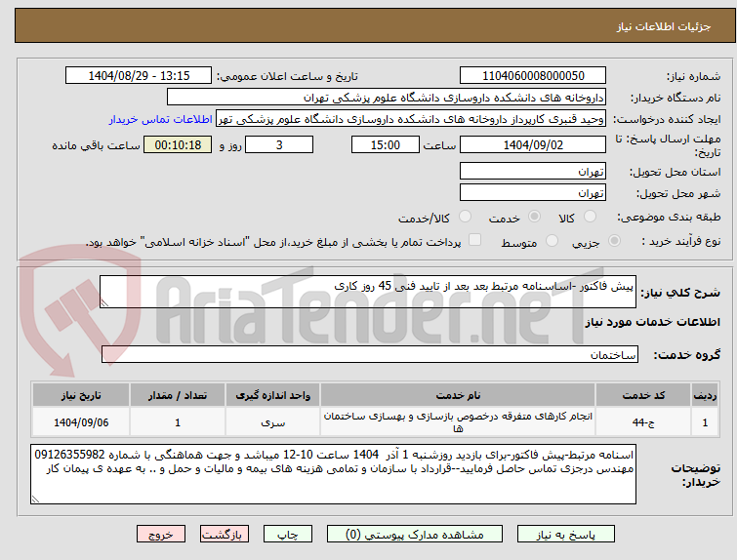Click the چاپ print button
The width and height of the screenshot is (737, 560).
point(288,535)
